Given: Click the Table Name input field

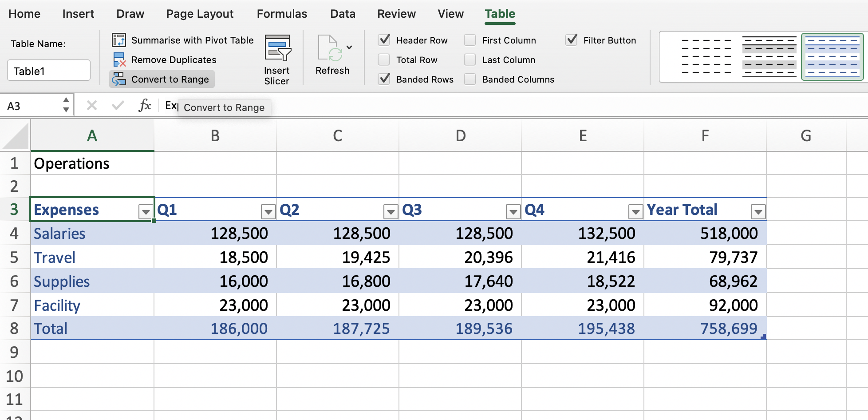Looking at the screenshot, I should coord(49,71).
